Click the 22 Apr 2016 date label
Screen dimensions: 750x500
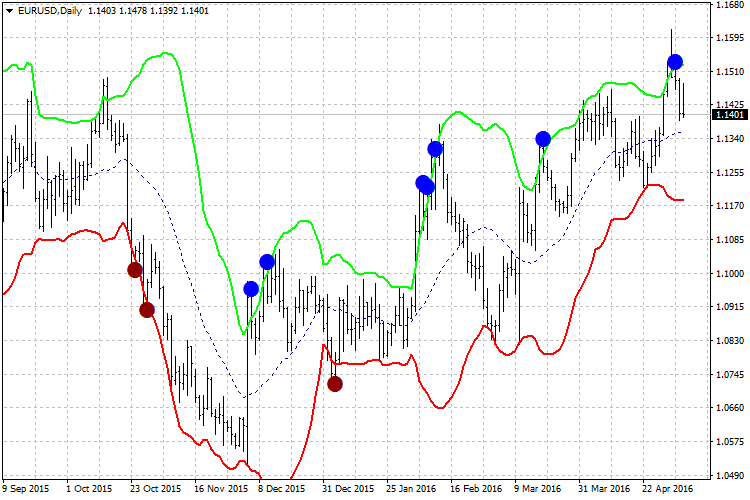click(x=668, y=489)
